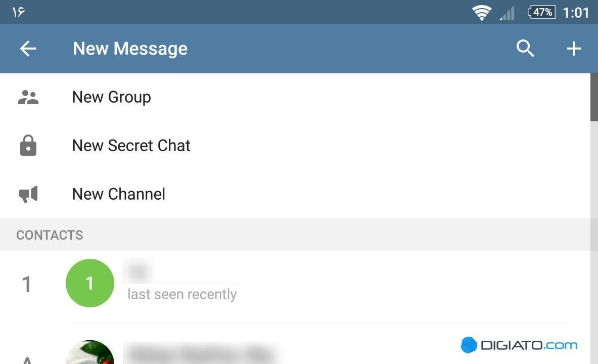Select the New Channel megaphone icon

[28, 194]
